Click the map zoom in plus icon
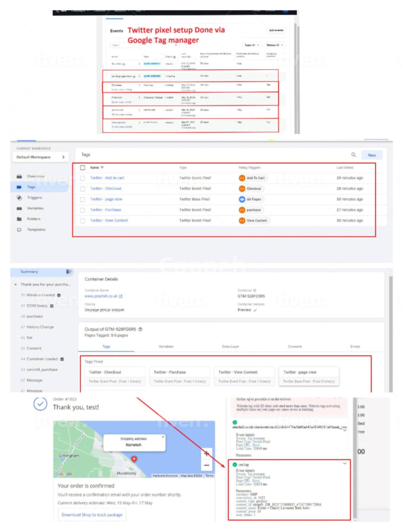403x532 pixels. (x=206, y=454)
